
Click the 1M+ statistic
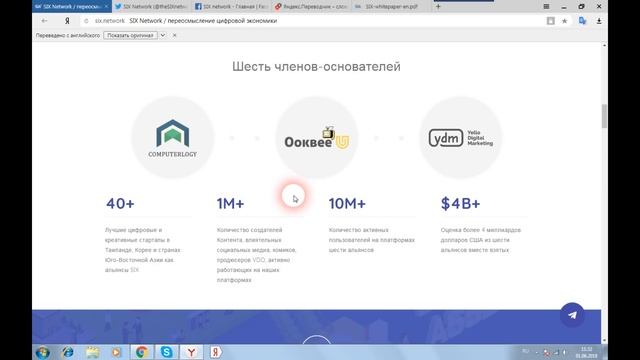(x=230, y=203)
